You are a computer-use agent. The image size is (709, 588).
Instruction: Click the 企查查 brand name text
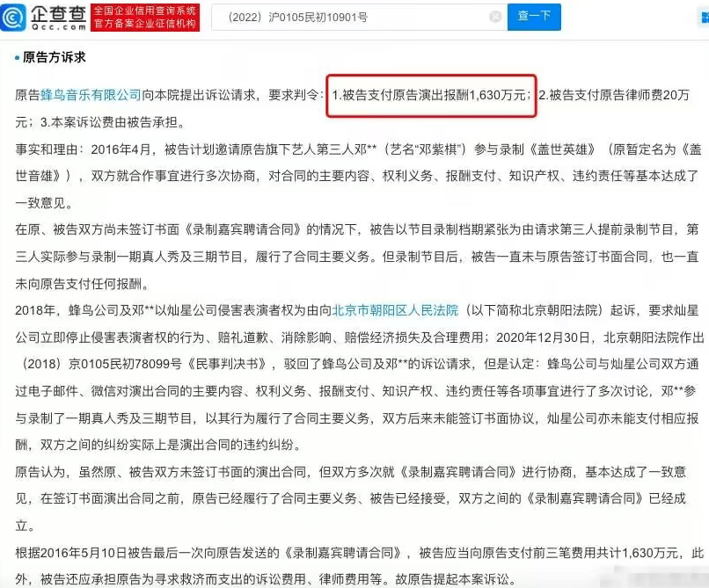[x=58, y=13]
